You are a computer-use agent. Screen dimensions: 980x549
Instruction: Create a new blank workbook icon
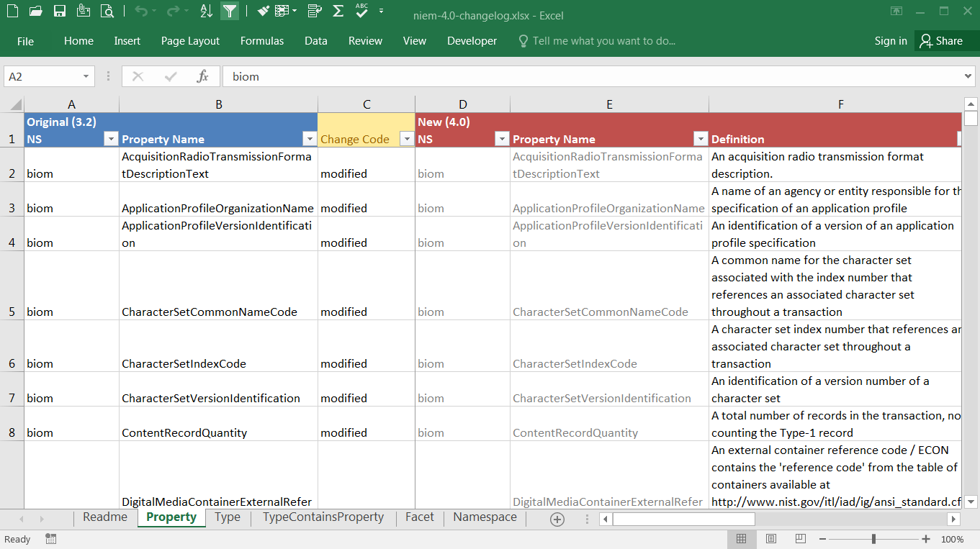pyautogui.click(x=12, y=11)
